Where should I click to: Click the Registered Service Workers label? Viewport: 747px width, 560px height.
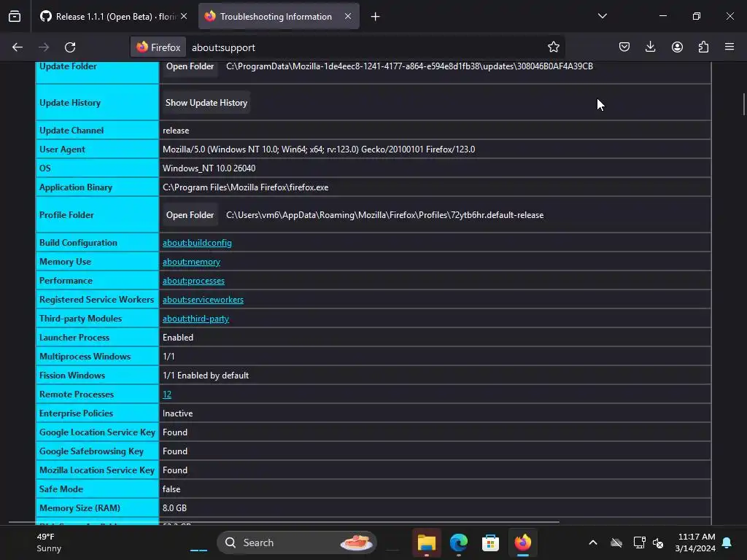tap(96, 300)
